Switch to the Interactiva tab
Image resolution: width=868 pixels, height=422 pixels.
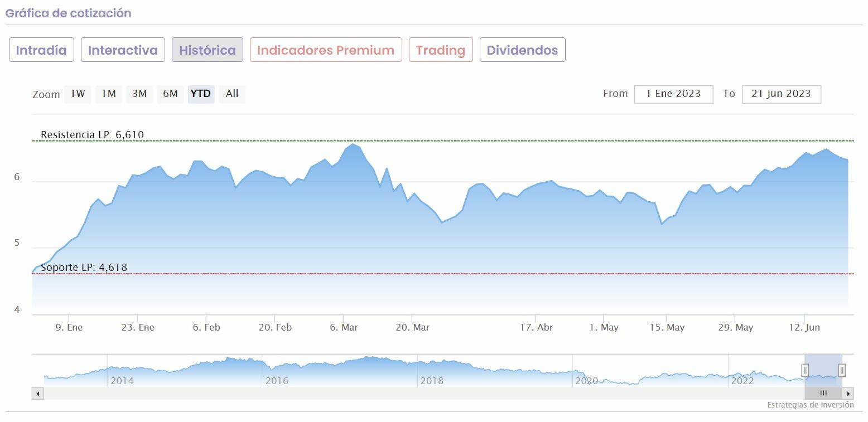123,50
